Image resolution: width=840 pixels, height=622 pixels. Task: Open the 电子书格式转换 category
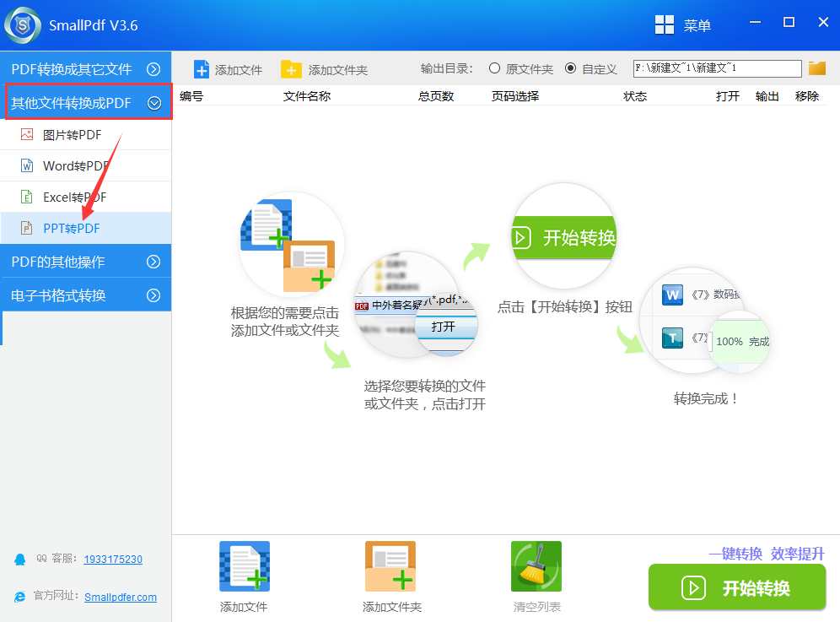86,295
